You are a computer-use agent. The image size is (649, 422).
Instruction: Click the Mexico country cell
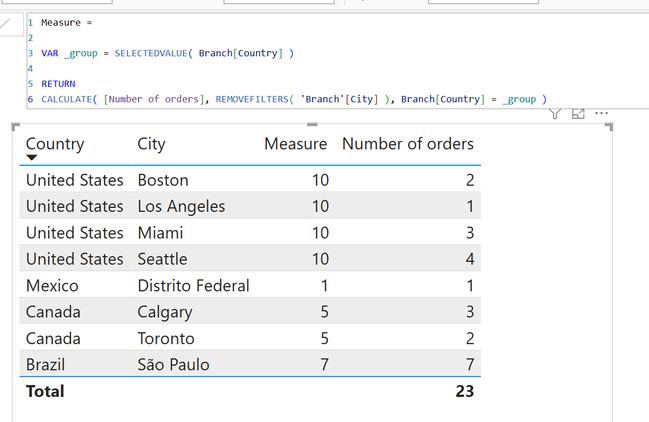click(x=52, y=286)
